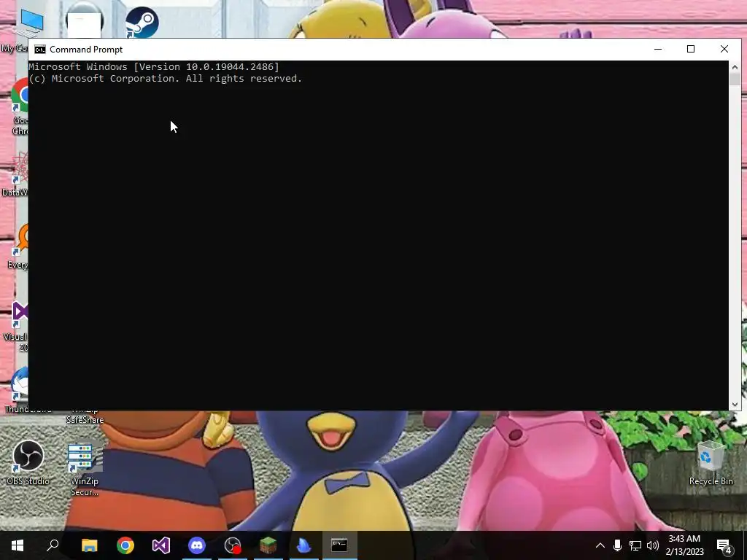Select the WinZip SafeShare desktop label
747x560 pixels.
[85, 416]
